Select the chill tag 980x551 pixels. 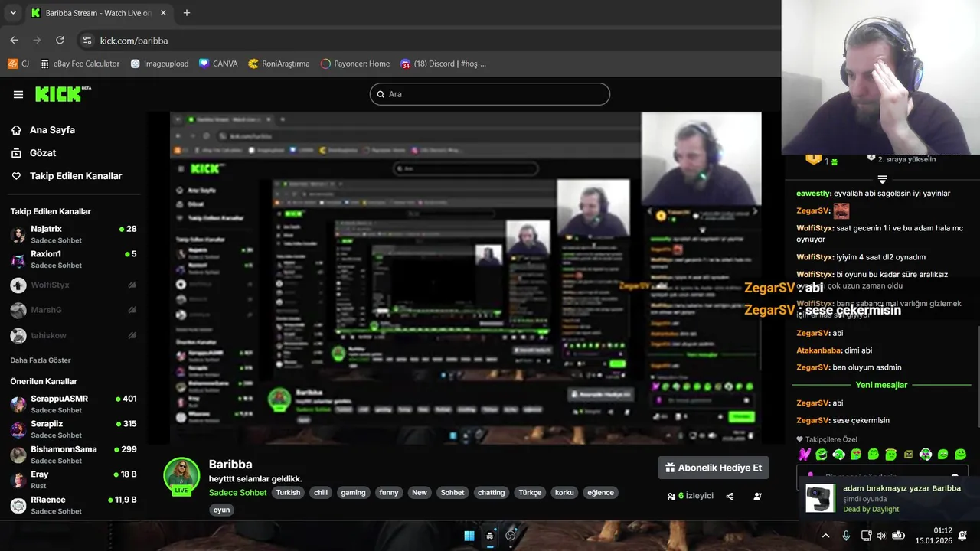coord(321,493)
